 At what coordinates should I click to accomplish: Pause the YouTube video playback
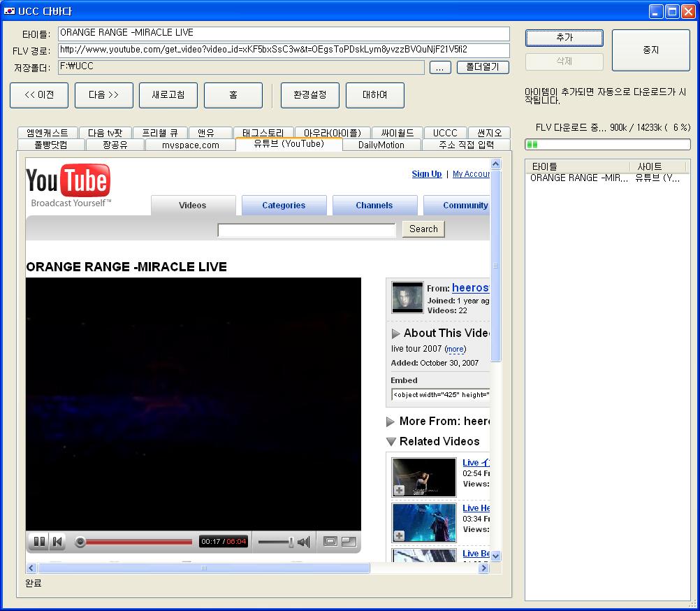pyautogui.click(x=39, y=542)
